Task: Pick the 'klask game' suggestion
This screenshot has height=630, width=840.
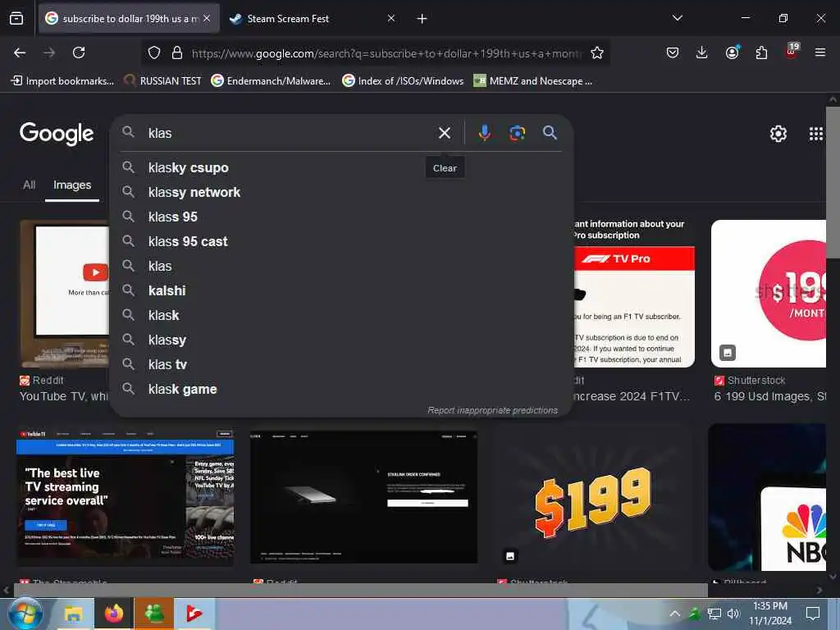Action: coord(341,390)
